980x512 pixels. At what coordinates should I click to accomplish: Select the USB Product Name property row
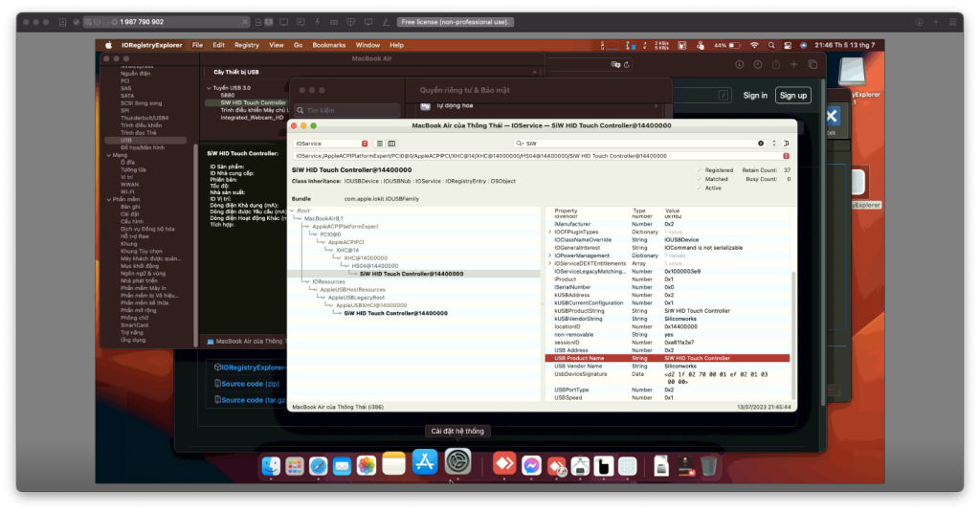pos(667,358)
